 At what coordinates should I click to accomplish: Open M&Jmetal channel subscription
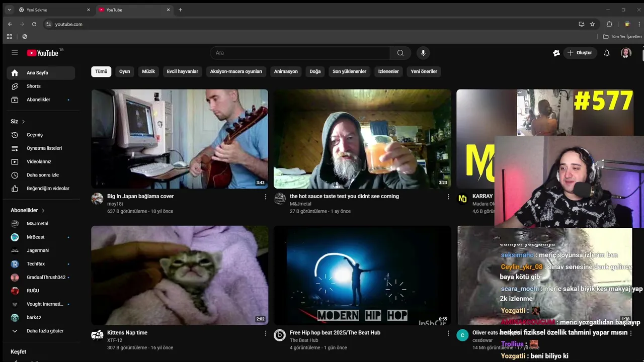41,224
